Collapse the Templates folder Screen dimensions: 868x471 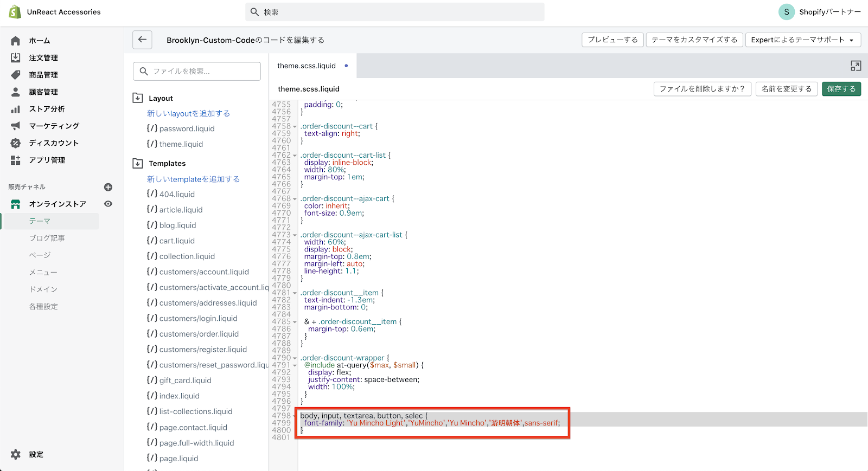[138, 163]
